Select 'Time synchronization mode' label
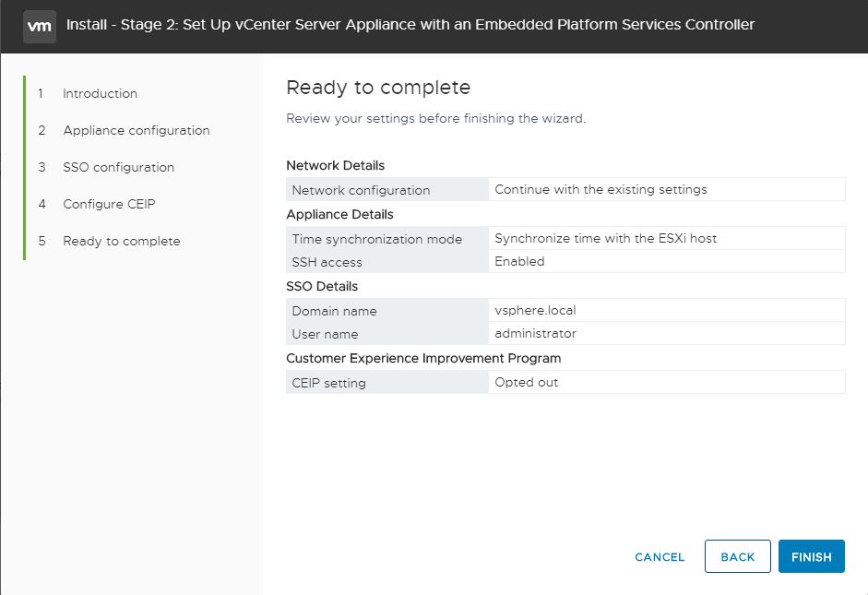 point(376,239)
